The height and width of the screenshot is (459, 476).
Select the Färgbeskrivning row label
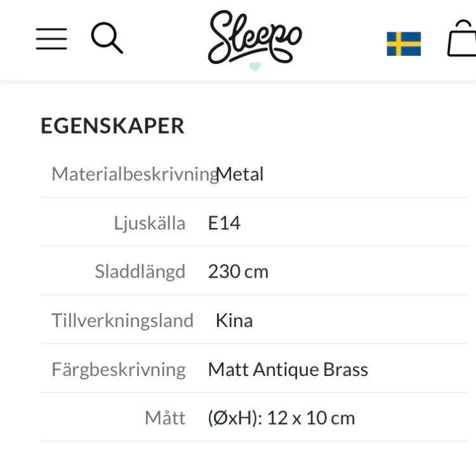pos(119,369)
